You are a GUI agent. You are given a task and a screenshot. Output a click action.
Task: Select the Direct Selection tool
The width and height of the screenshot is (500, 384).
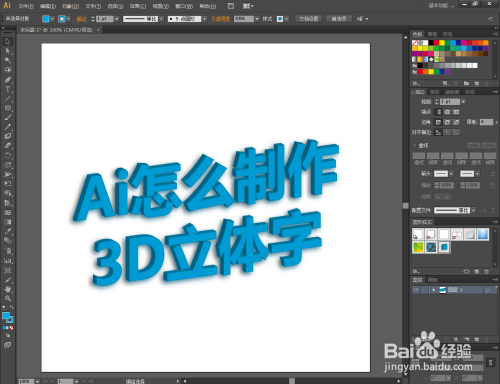coord(8,51)
